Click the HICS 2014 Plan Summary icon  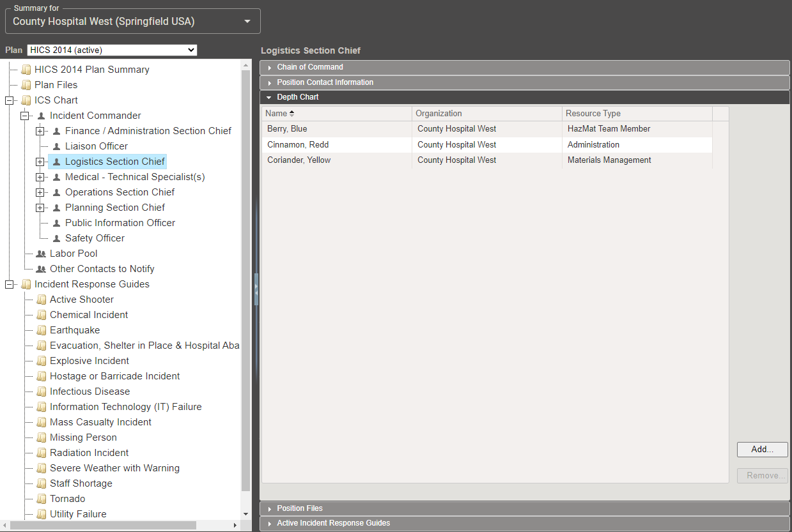point(26,70)
